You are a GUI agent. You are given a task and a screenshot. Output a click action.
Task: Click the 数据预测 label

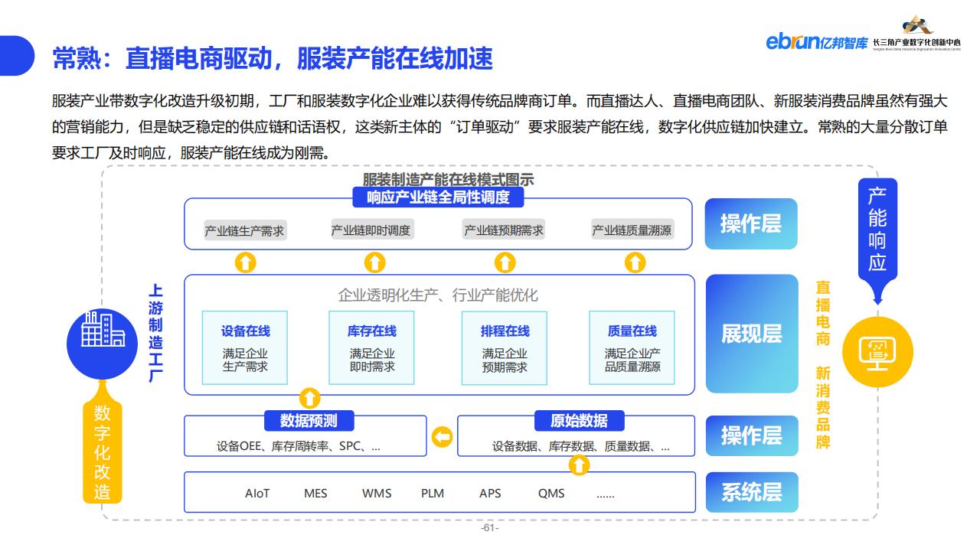(309, 420)
